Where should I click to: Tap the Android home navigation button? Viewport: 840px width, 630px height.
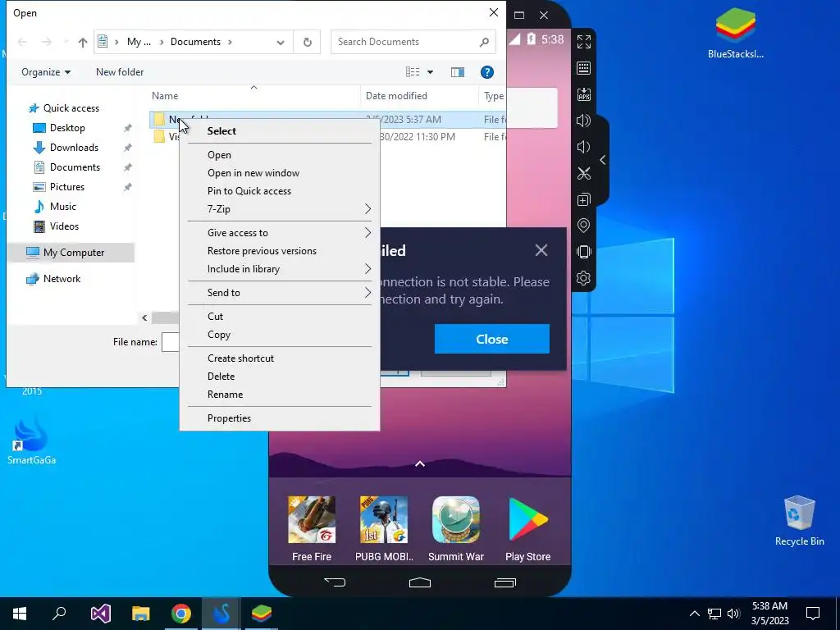click(x=419, y=582)
